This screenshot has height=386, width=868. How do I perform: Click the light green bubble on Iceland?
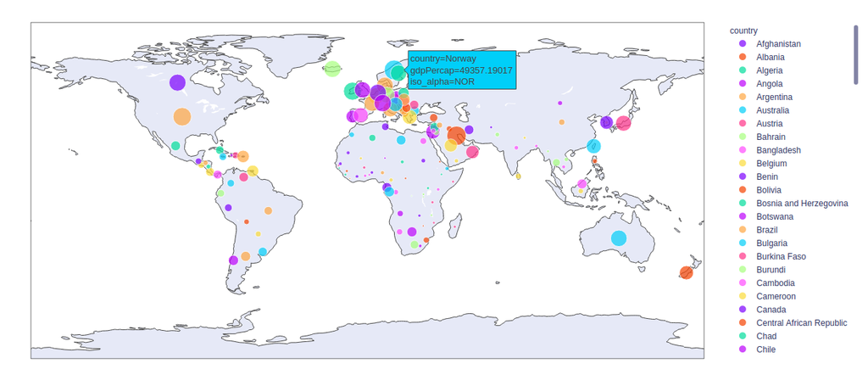click(332, 69)
